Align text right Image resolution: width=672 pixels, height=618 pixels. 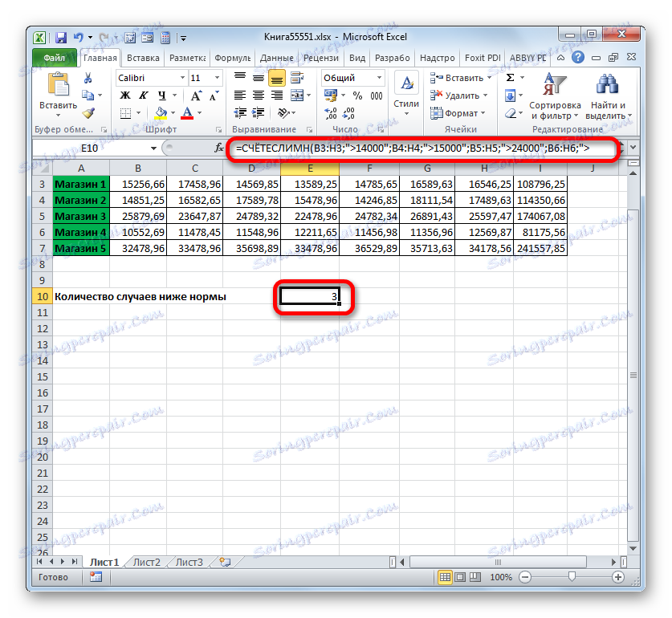click(x=277, y=96)
